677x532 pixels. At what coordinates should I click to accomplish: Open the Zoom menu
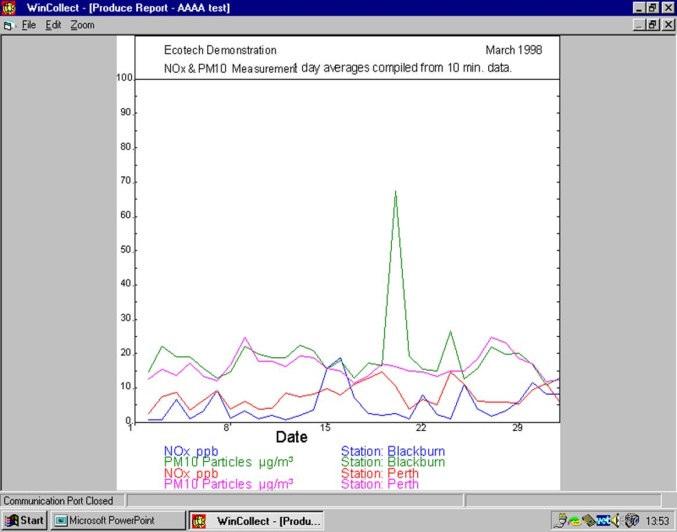coord(82,25)
